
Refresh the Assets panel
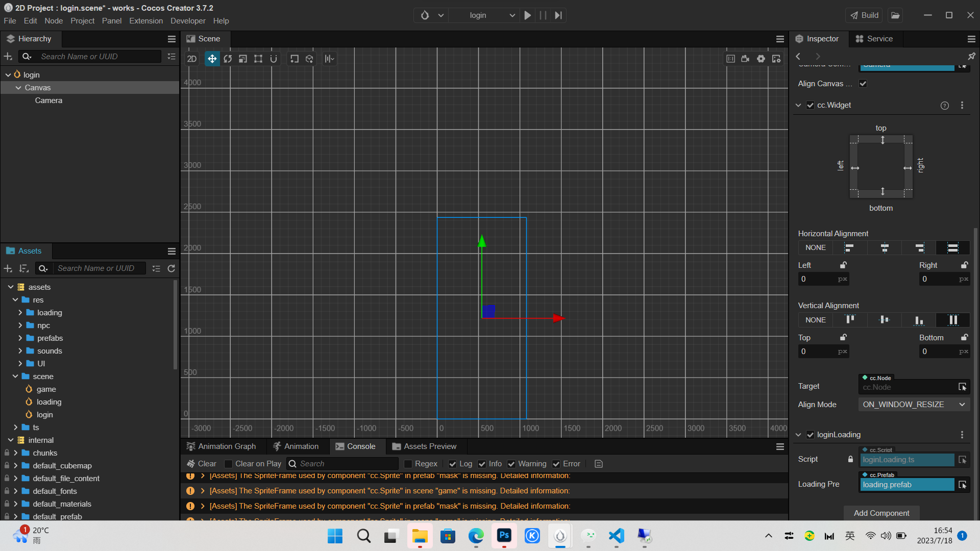(171, 268)
